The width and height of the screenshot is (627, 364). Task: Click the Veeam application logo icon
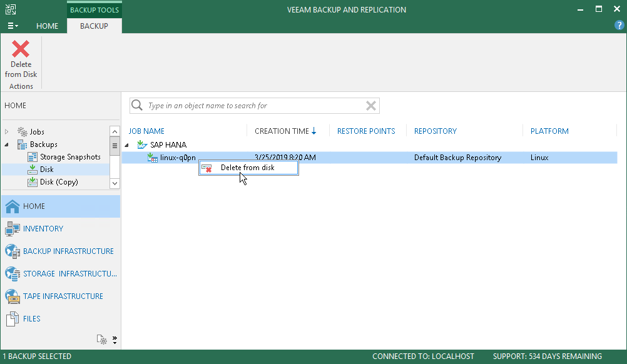(11, 9)
